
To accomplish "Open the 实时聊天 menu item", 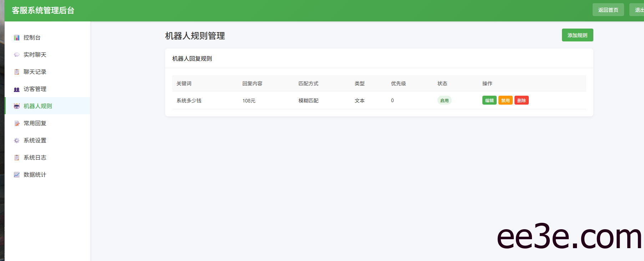I will 35,55.
